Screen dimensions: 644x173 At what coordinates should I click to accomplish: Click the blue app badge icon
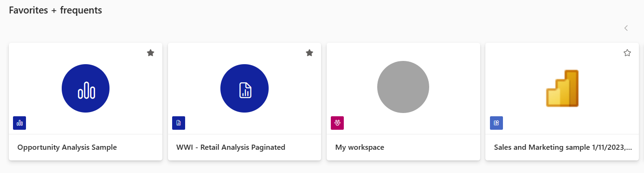tap(496, 123)
